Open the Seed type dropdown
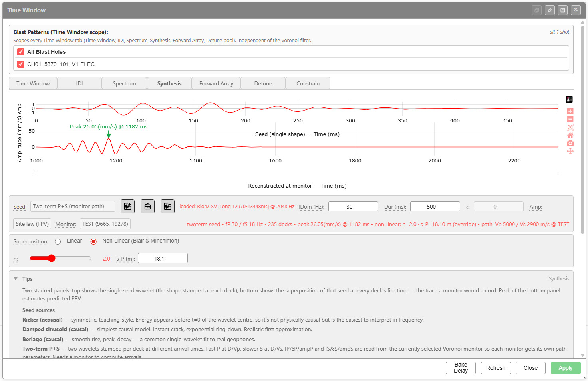The width and height of the screenshot is (588, 381). click(x=73, y=206)
